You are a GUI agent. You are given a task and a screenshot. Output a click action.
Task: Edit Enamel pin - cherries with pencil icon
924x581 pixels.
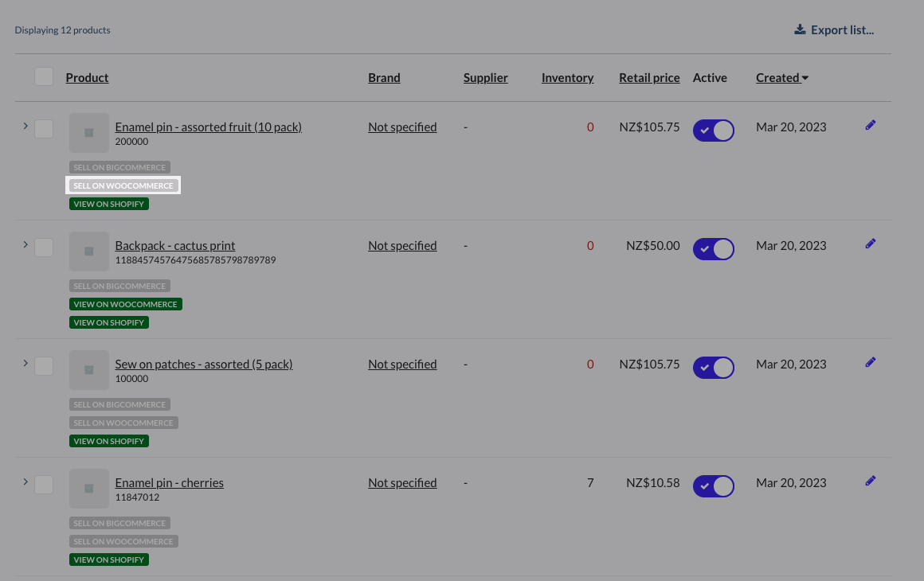pyautogui.click(x=870, y=480)
